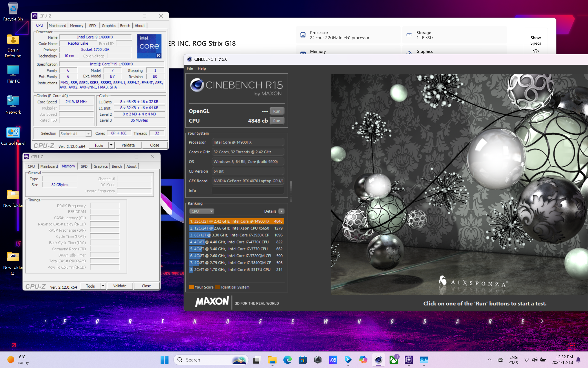Screen dimensions: 588x368
Task: Run the CPU test in Cinebench
Action: (277, 121)
